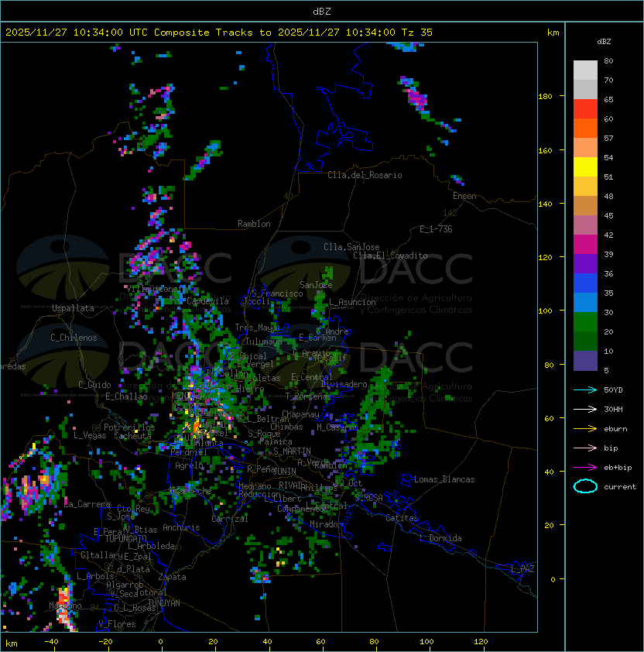Click the 'Encon' map label

point(464,196)
